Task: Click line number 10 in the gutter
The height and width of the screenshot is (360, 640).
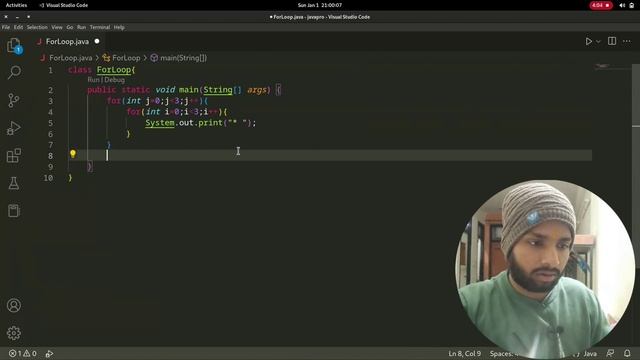Action: pos(48,178)
